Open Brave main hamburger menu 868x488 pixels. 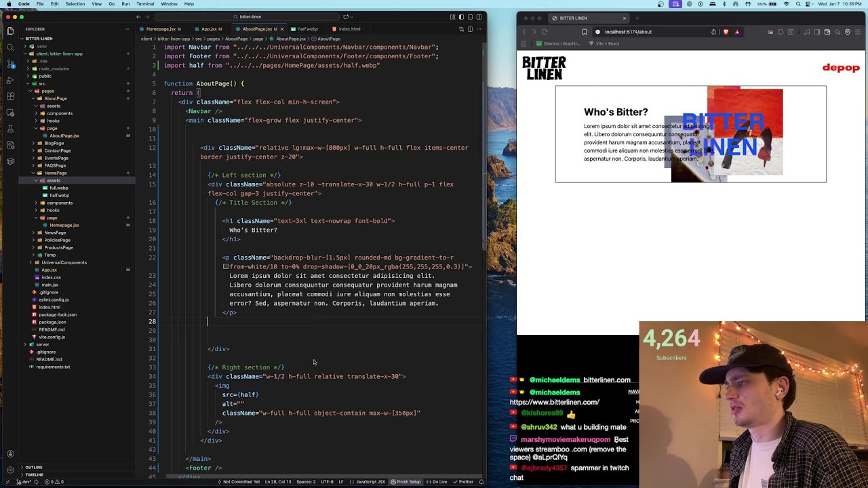pyautogui.click(x=858, y=32)
